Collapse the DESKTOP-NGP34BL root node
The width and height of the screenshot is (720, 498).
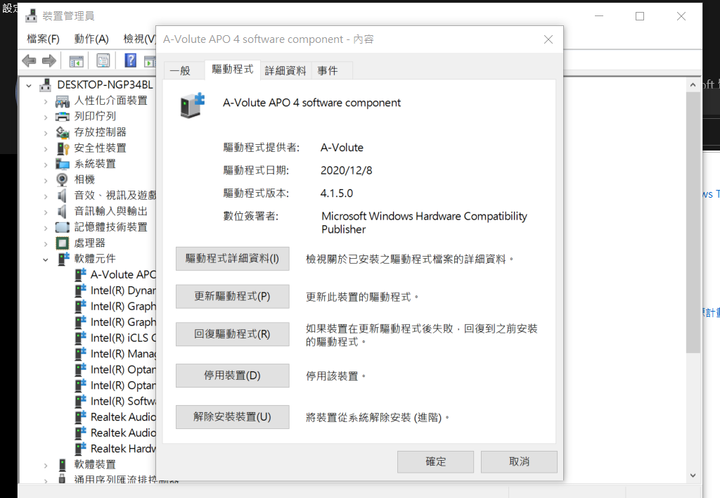click(29, 85)
